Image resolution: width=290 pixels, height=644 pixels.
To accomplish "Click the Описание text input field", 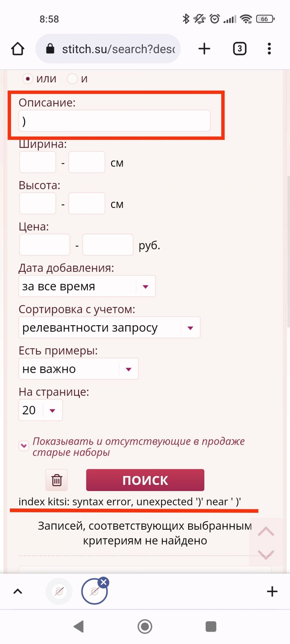I will tap(114, 121).
